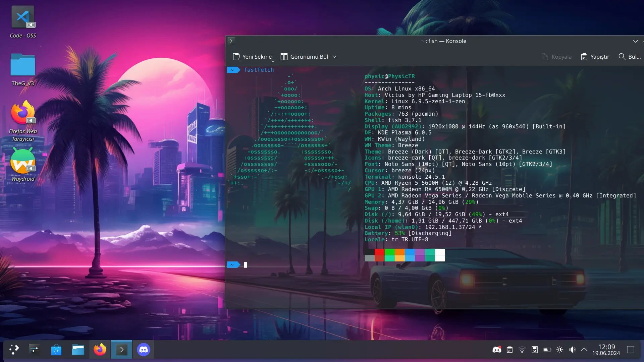644x362 pixels.
Task: Open Konsole titlebar dropdown chevron
Action: click(635, 41)
